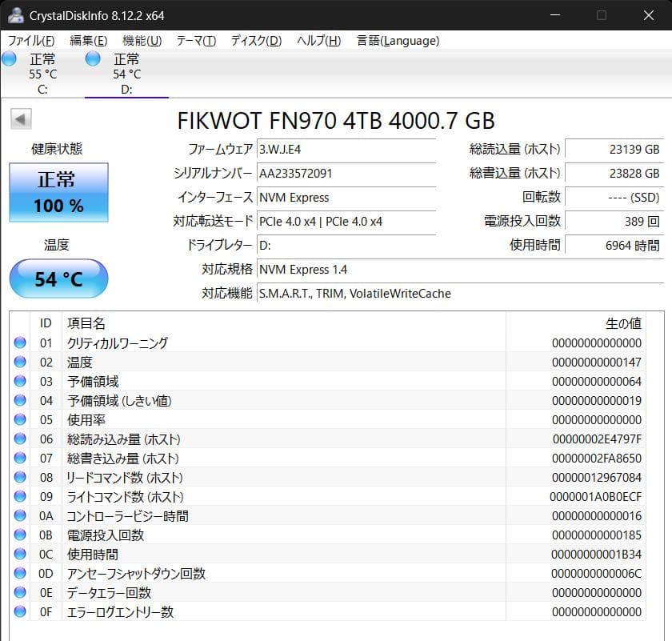This screenshot has width=672, height=641.
Task: Click status icon for attribute 0B 電源投入回数 row
Action: click(x=20, y=535)
